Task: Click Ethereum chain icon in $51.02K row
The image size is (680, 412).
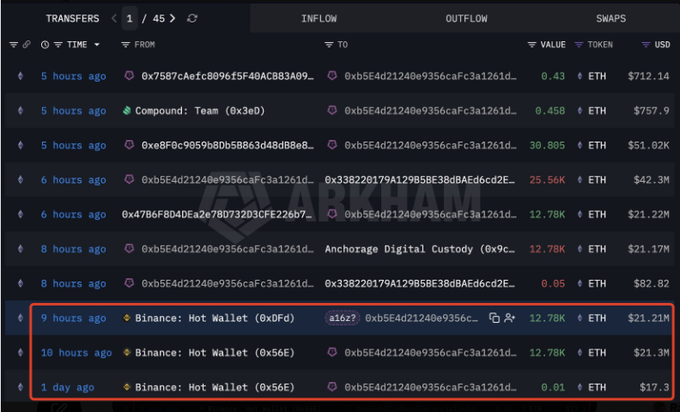Action: pos(20,145)
